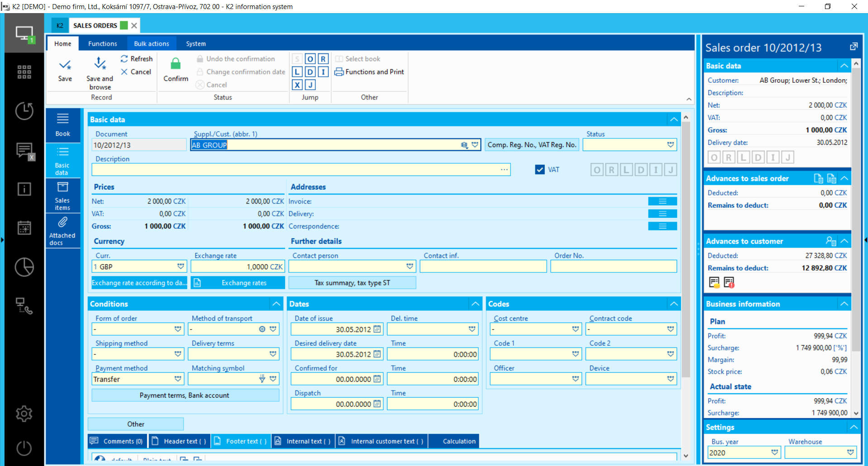Open Form of order dropdown
This screenshot has width=868, height=466.
[x=178, y=329]
